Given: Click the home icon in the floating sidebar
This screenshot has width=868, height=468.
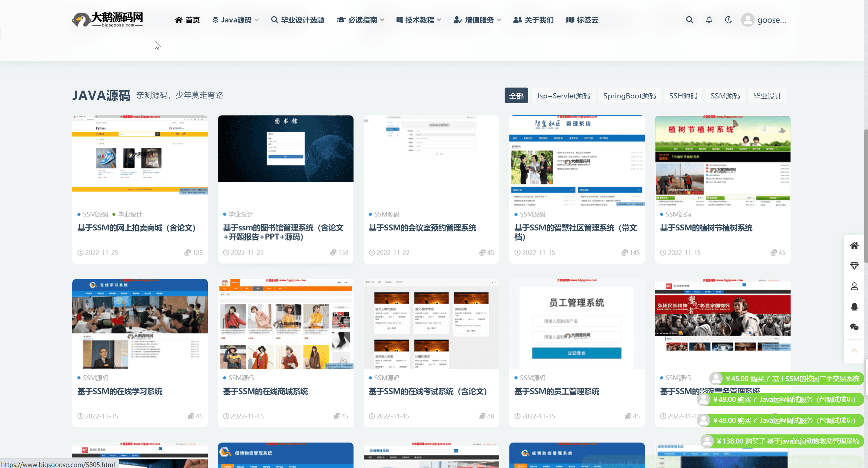Looking at the screenshot, I should click(x=854, y=245).
